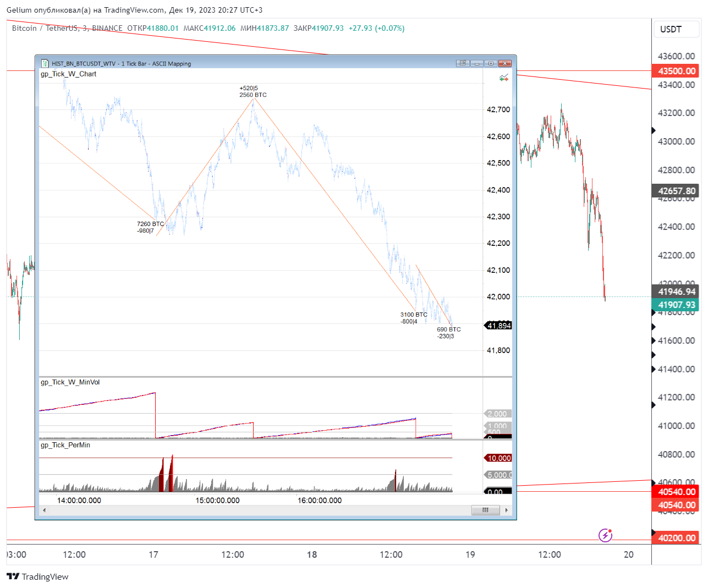
Task: Click the right arrow of the tick chart scrollbar
Action: (506, 510)
